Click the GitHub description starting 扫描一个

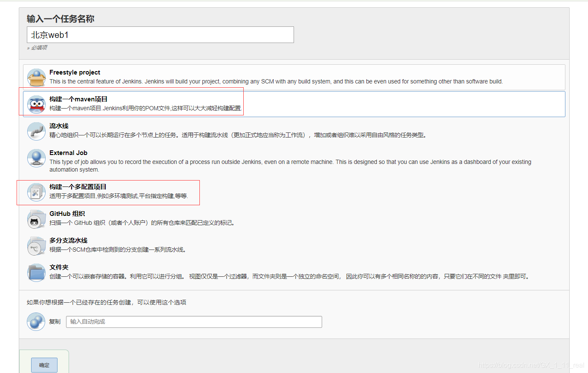pos(143,223)
